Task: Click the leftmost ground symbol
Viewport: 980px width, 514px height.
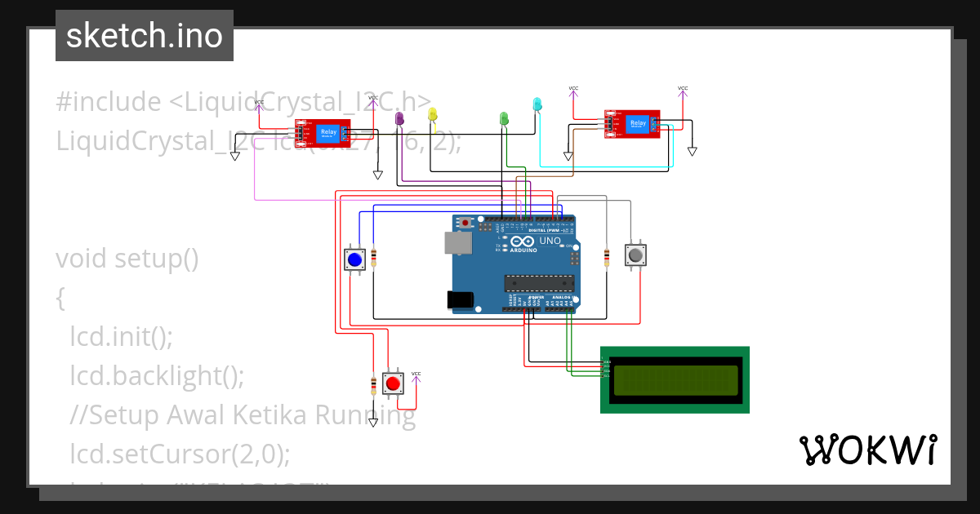Action: tap(234, 155)
